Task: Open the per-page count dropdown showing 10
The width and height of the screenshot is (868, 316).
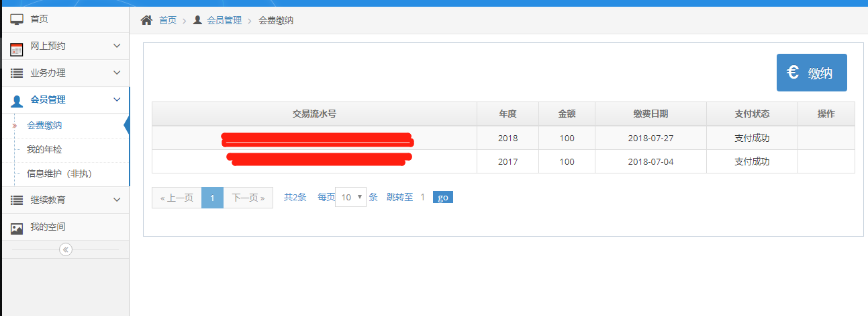Action: (x=350, y=197)
